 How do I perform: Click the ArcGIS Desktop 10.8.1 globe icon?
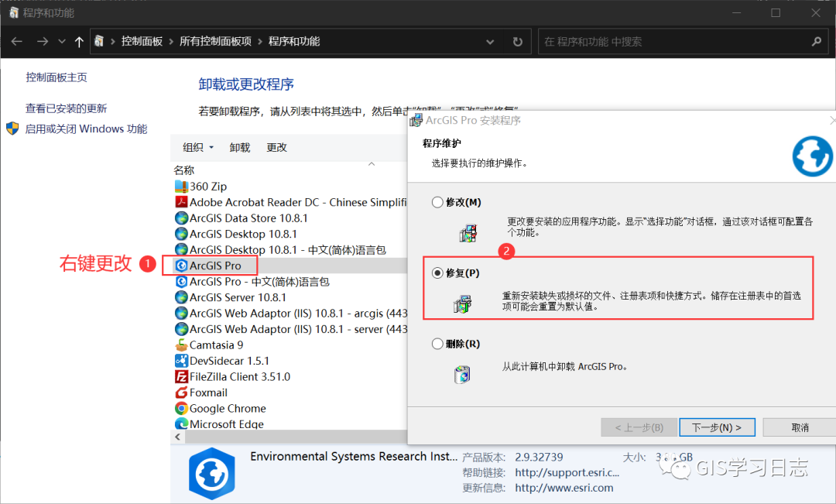181,234
